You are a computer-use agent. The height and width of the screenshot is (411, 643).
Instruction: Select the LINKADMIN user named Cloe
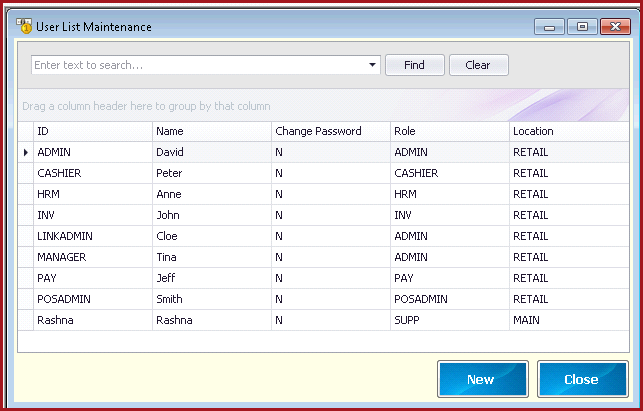point(323,236)
